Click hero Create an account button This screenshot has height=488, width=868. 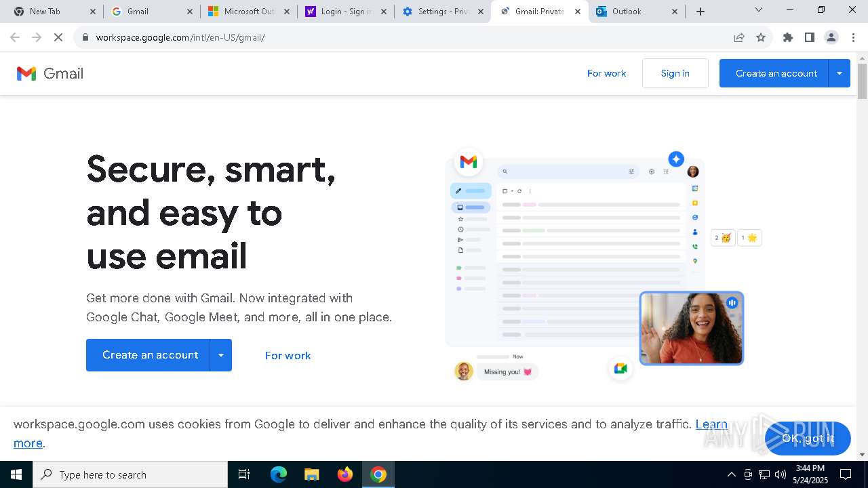(x=148, y=355)
